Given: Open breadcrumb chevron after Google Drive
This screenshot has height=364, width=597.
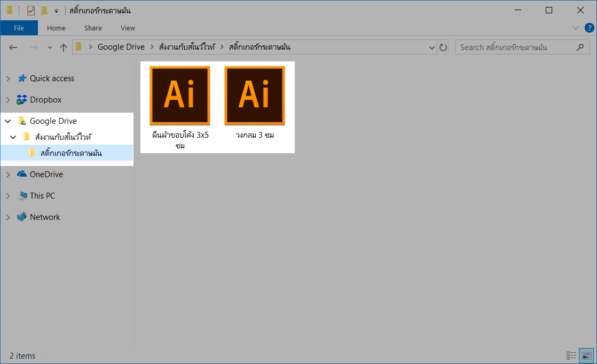Looking at the screenshot, I should tap(152, 47).
